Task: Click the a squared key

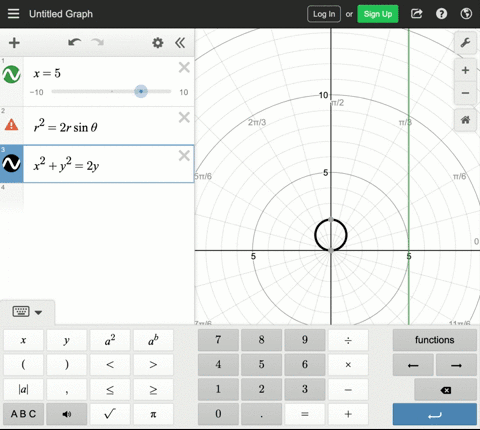Action: (x=110, y=340)
